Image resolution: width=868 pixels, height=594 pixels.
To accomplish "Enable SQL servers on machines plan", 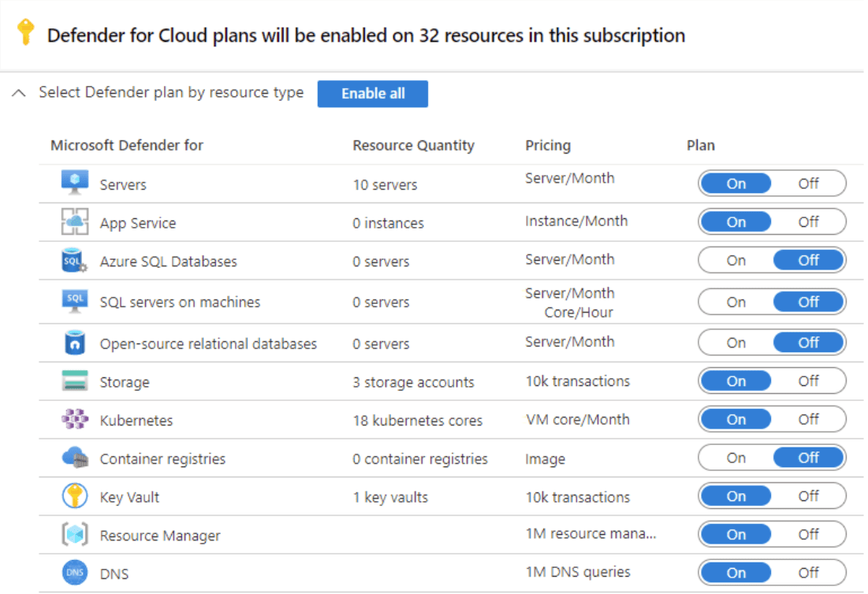I will (736, 302).
